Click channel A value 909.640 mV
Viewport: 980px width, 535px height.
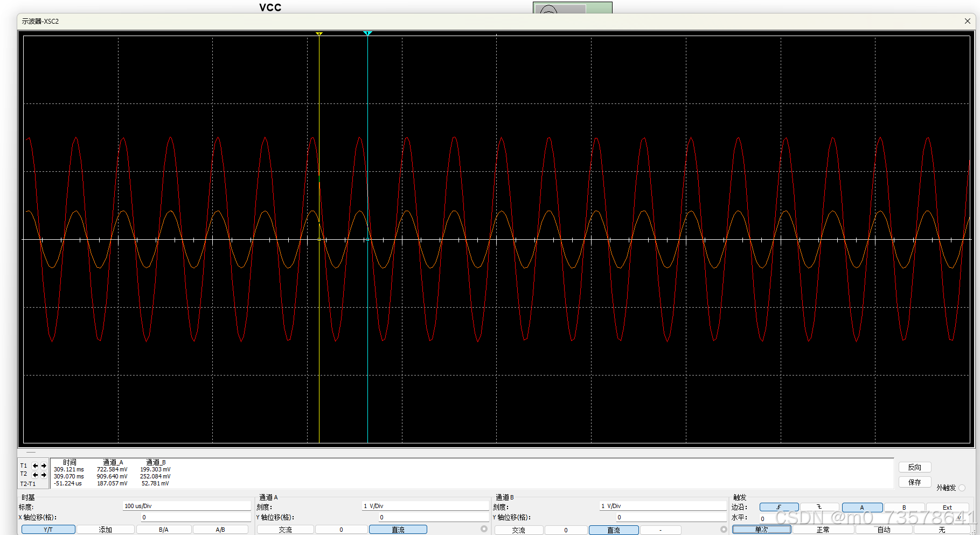pyautogui.click(x=112, y=476)
